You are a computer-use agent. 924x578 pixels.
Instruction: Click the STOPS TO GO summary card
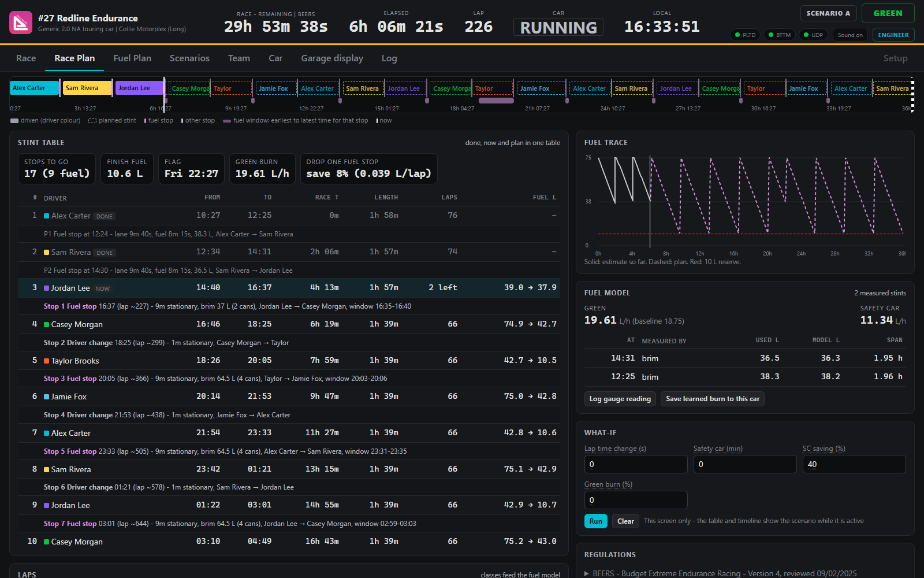point(57,169)
